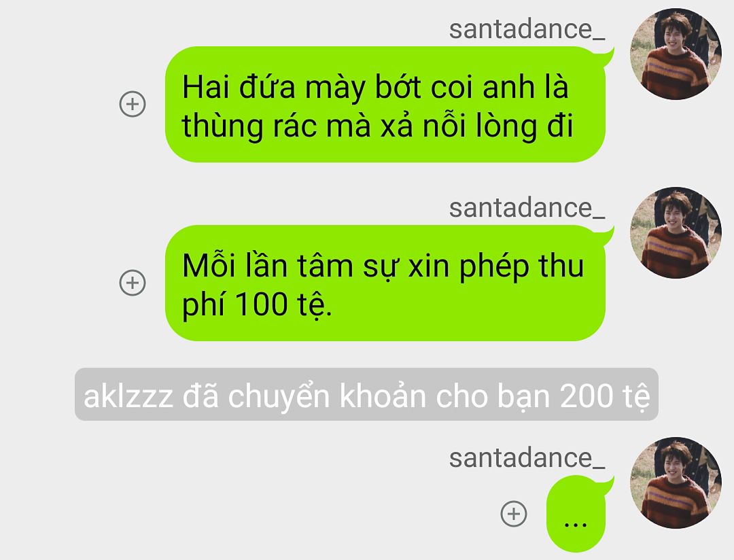Tap the plus icon beside the "Hai đứa mày" message
This screenshot has height=560, width=734.
pyautogui.click(x=133, y=104)
